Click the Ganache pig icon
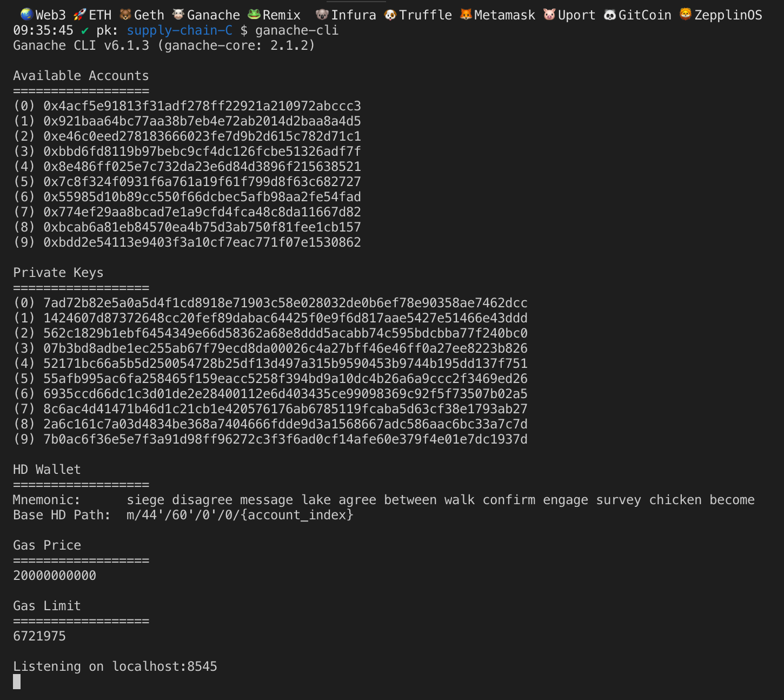This screenshot has width=784, height=700. coord(178,15)
